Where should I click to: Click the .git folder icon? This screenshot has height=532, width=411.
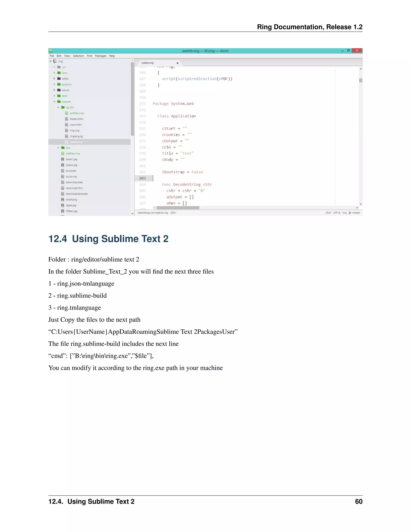(x=59, y=67)
